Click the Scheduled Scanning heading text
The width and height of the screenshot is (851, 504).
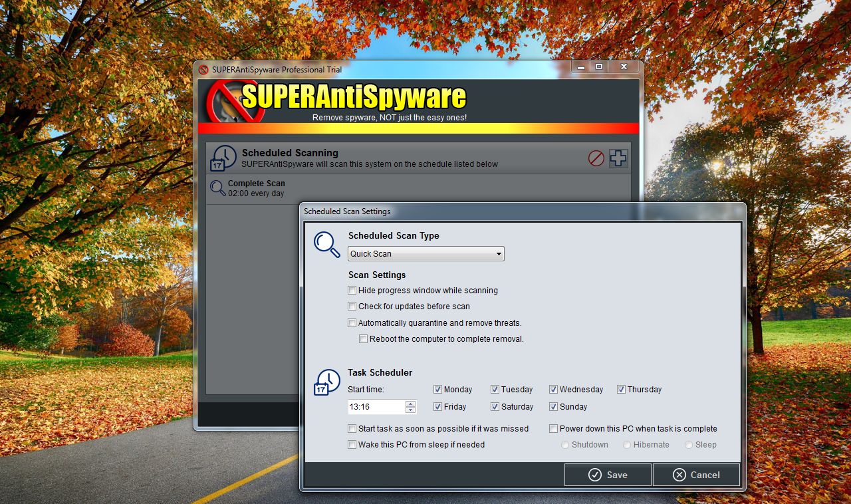click(x=290, y=153)
